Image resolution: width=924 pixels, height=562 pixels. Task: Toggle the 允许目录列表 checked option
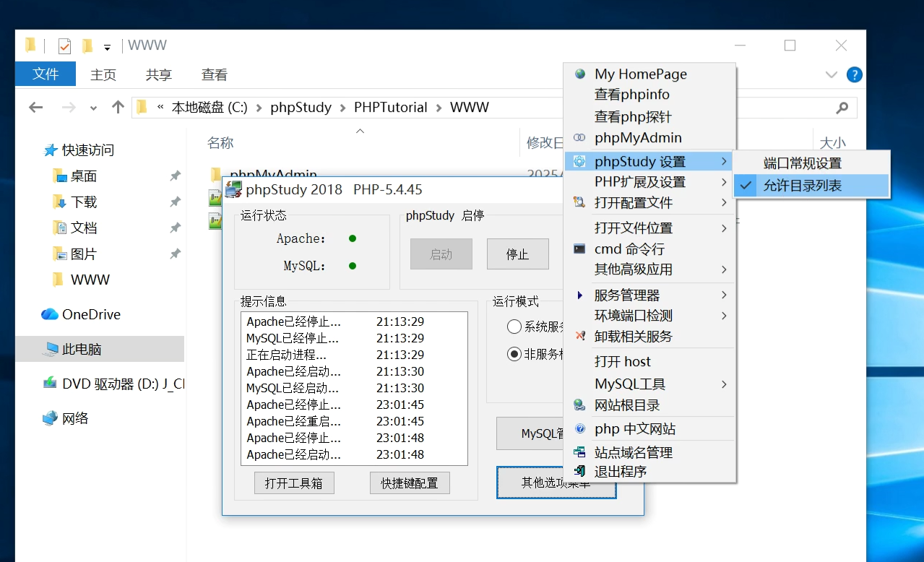(811, 186)
